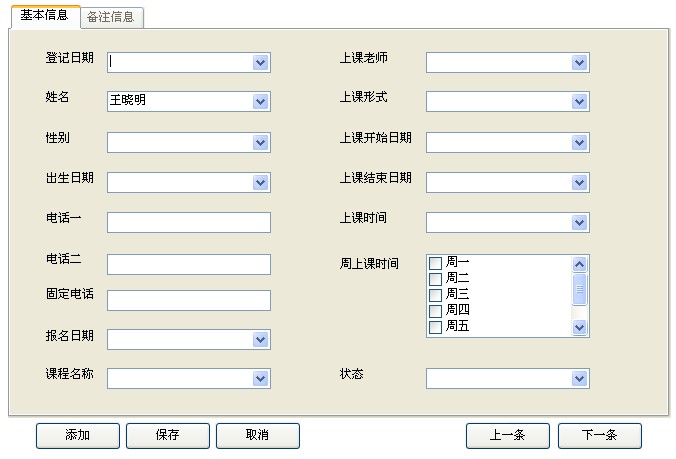This screenshot has width=676, height=459.
Task: Click into the 固定电话 text box
Action: pyautogui.click(x=189, y=300)
